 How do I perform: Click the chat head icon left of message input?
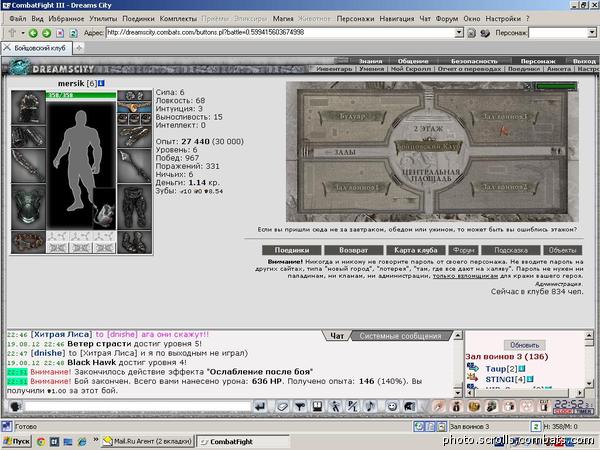click(15, 406)
